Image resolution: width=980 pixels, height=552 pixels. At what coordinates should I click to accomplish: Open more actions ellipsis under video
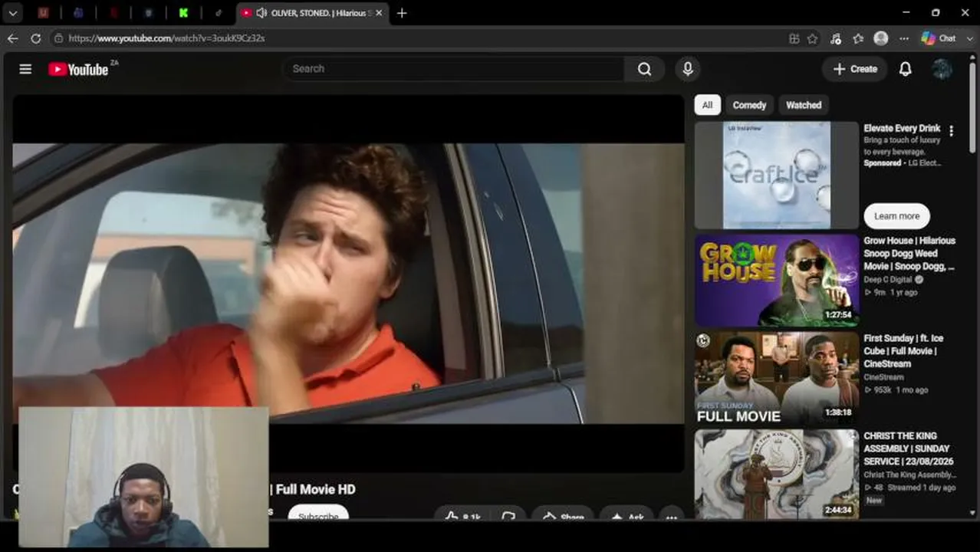tap(672, 516)
